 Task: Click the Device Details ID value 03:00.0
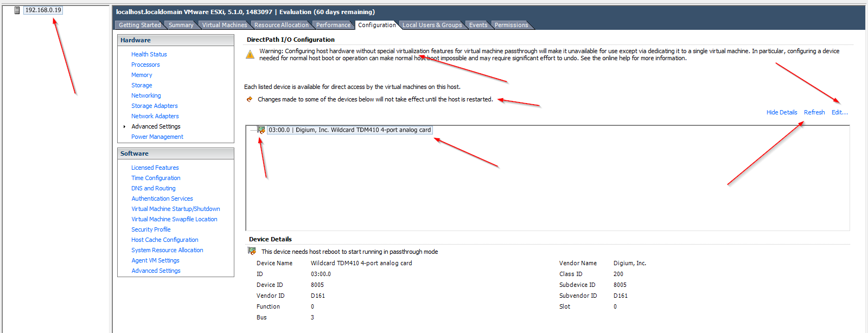click(x=321, y=274)
